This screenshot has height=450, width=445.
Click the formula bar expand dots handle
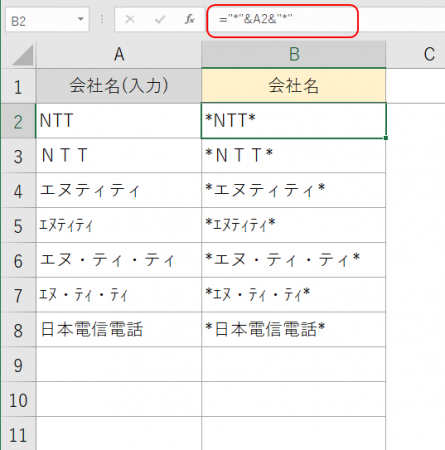(x=102, y=19)
